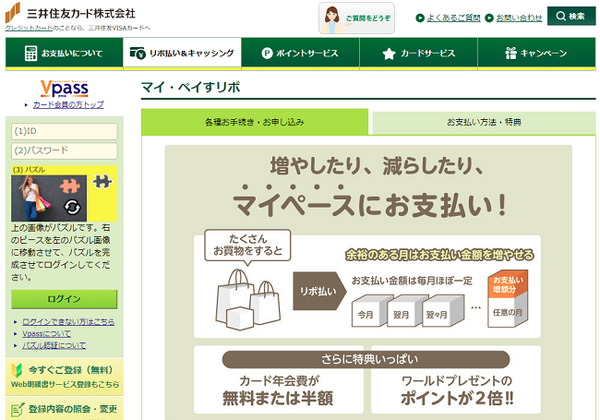This screenshot has width=600, height=420.
Task: Click the shopping bags illustration
Action: [x=248, y=300]
